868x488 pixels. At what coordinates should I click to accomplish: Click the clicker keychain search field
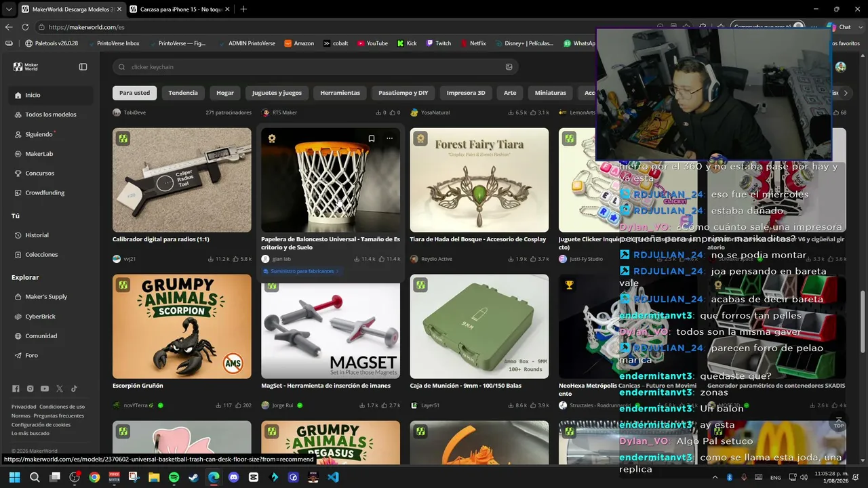315,67
